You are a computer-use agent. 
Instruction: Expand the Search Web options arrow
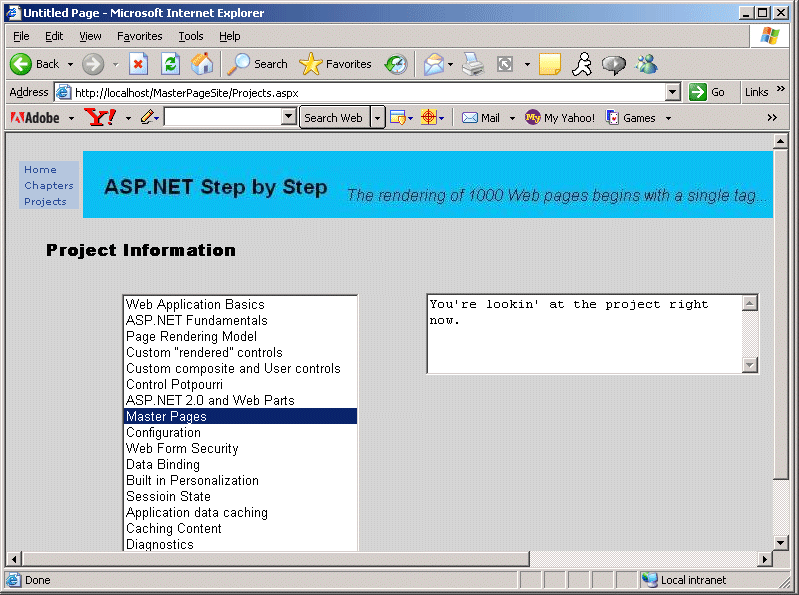[377, 118]
